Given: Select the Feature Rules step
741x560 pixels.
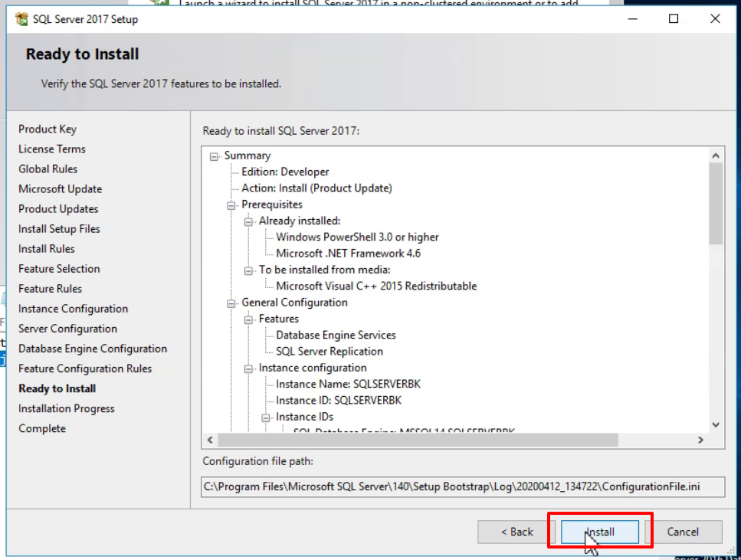Looking at the screenshot, I should pos(50,288).
